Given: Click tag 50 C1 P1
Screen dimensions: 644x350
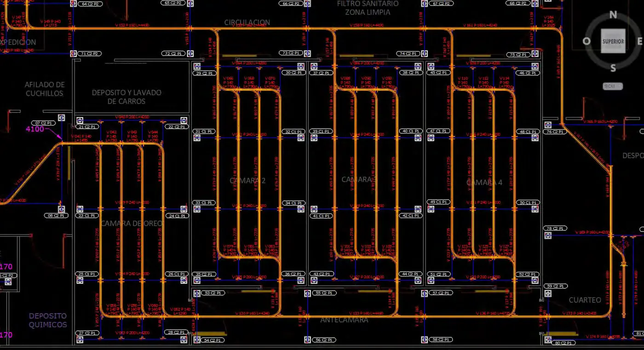Looking at the screenshot, I should 528,203.
